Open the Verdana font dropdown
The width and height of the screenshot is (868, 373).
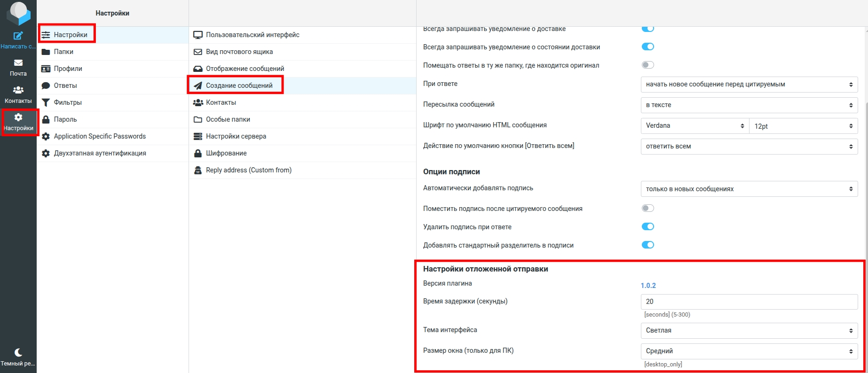[x=694, y=126]
